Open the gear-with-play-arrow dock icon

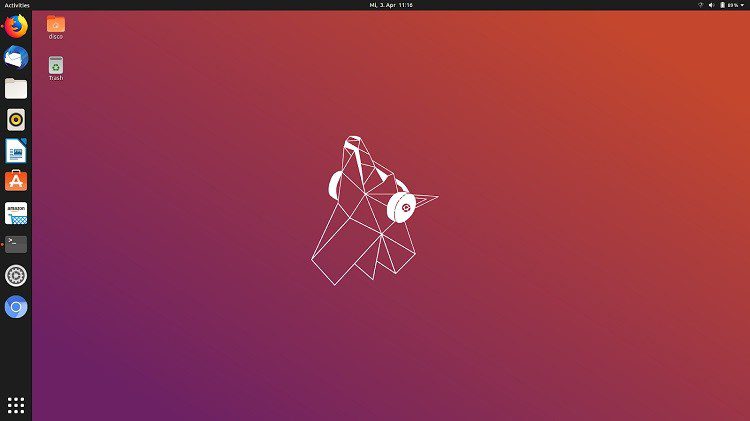[16, 276]
